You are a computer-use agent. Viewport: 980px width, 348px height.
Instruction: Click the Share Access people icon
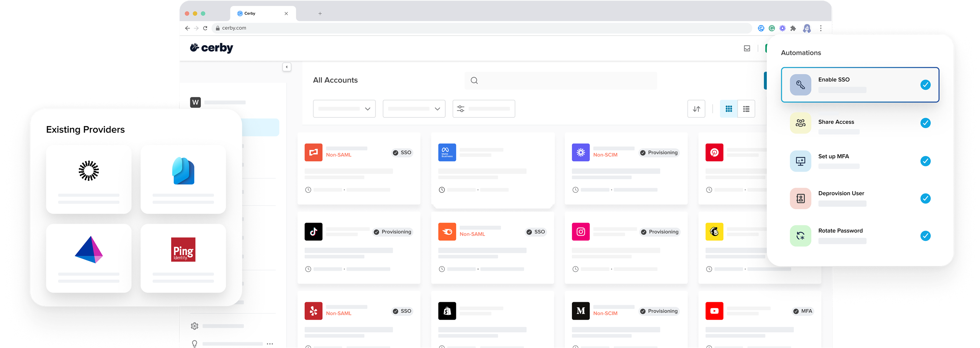click(800, 123)
